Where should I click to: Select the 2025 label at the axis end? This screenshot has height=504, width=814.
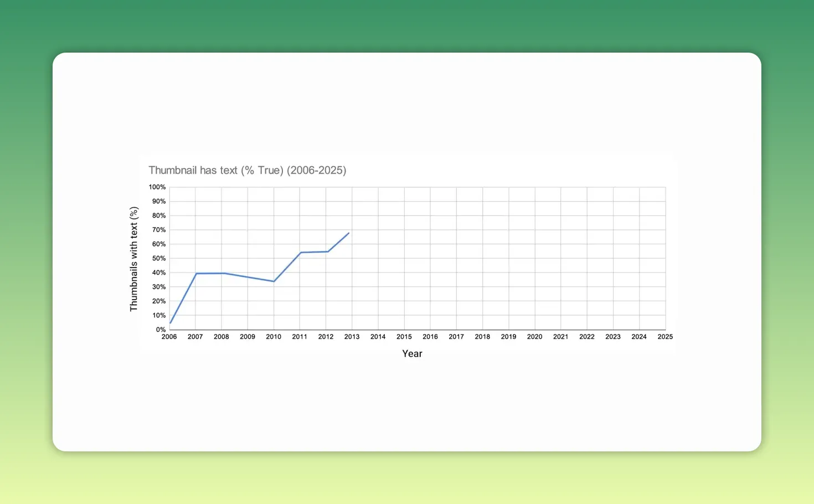tap(665, 336)
